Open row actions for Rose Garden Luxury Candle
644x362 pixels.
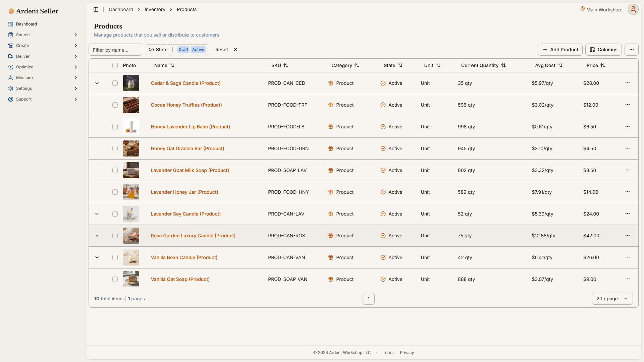pyautogui.click(x=628, y=235)
